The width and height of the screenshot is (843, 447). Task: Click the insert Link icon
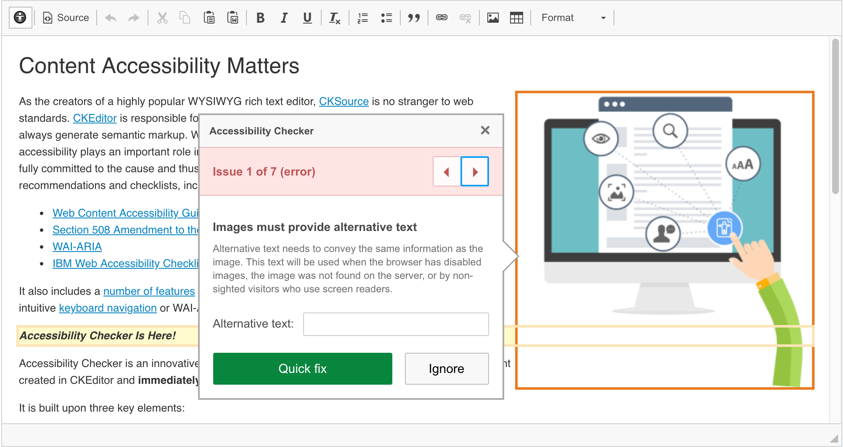click(441, 18)
